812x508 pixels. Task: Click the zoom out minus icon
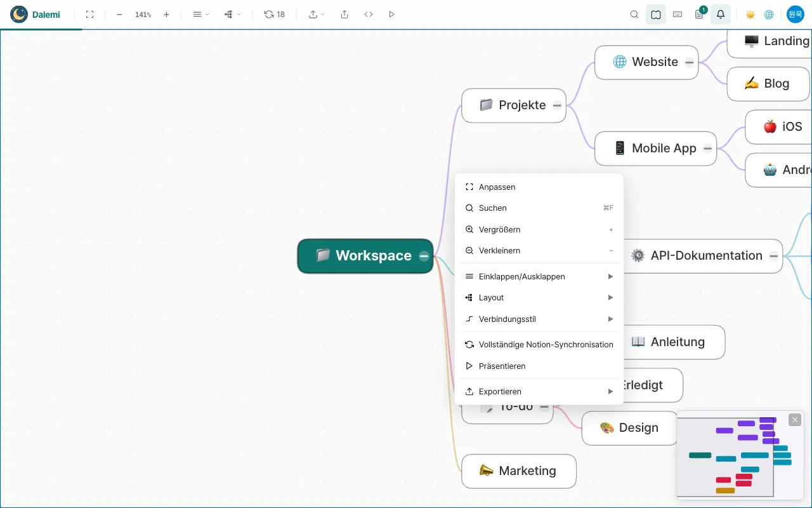coord(119,14)
